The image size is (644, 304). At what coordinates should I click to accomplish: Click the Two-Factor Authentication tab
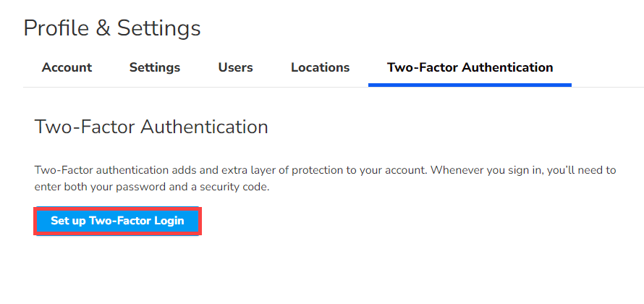click(470, 67)
